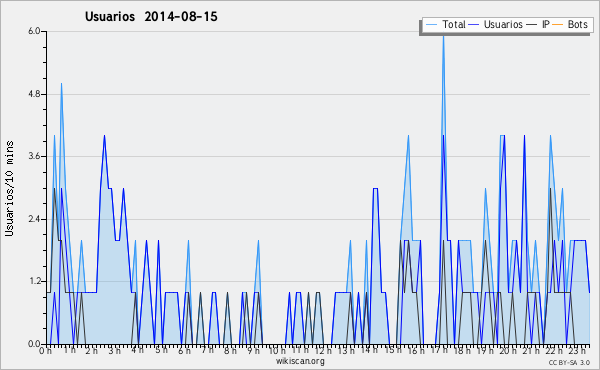The width and height of the screenshot is (600, 370).
Task: Select the 'IP' legend entry
Action: pyautogui.click(x=546, y=24)
